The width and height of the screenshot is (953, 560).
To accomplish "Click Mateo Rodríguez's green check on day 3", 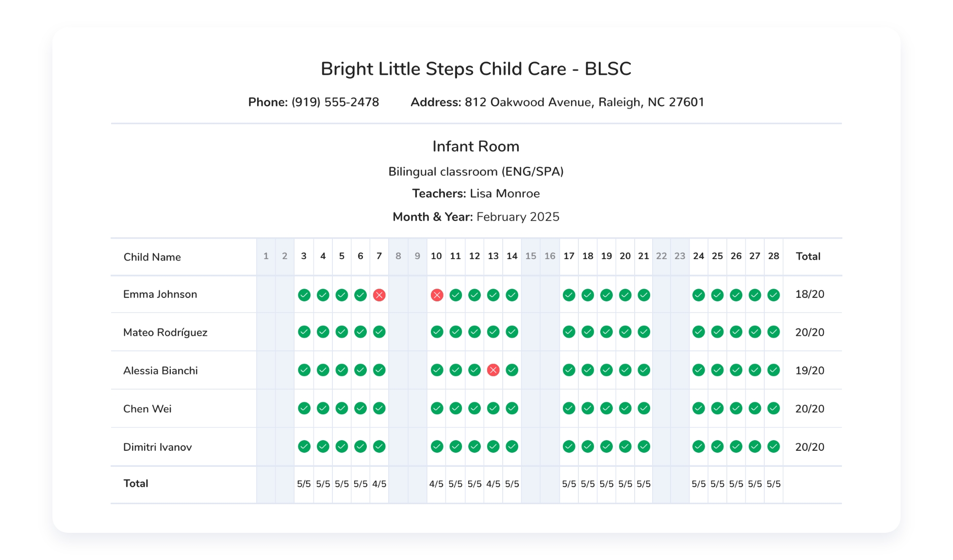I will click(x=304, y=332).
